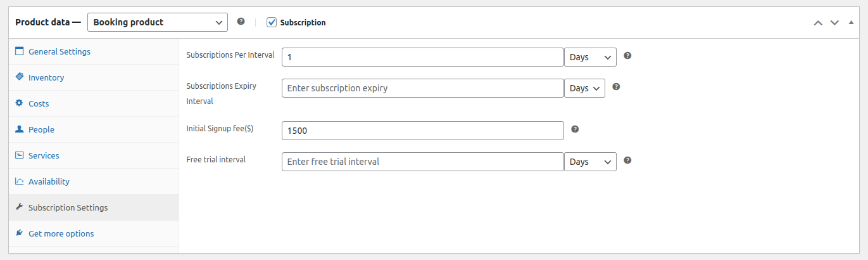The height and width of the screenshot is (260, 868).
Task: Open Days dropdown for Subscriptions Expiry Interval
Action: (x=584, y=88)
